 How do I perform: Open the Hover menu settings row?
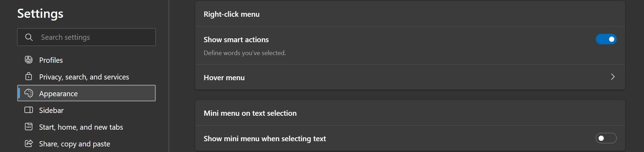coord(384,77)
